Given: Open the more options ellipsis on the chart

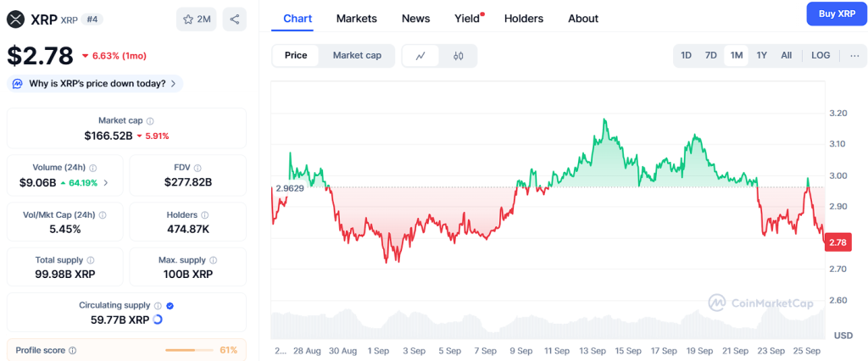Looking at the screenshot, I should click(854, 55).
